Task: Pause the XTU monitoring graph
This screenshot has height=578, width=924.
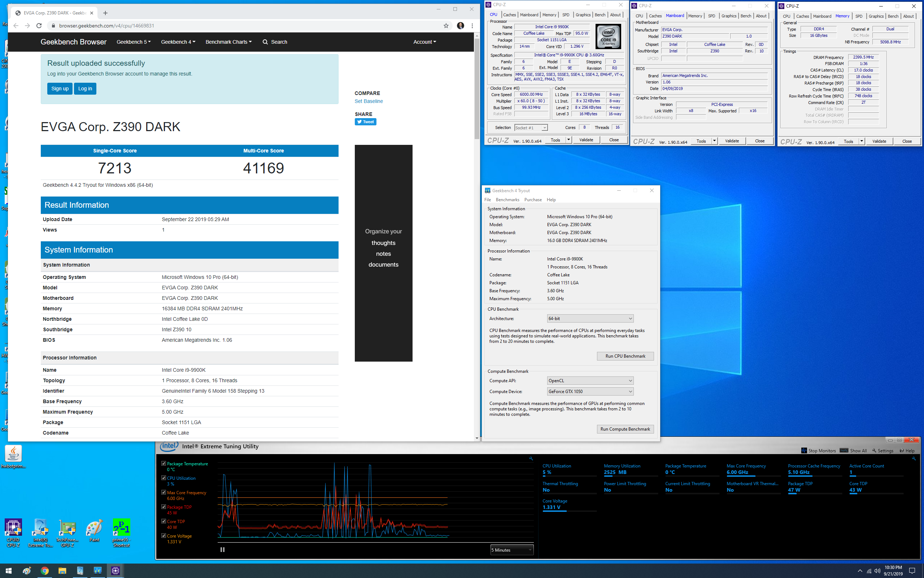Action: [x=223, y=550]
